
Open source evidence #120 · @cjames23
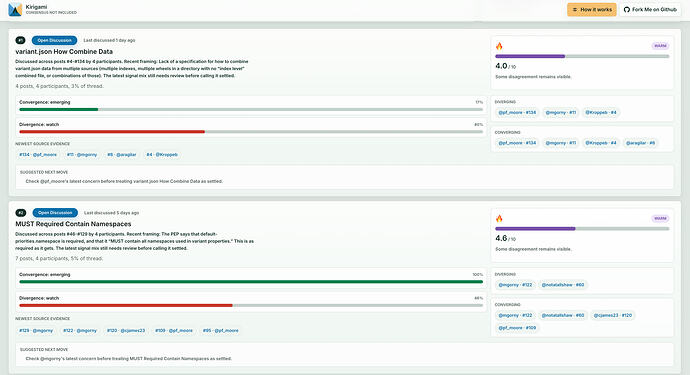tap(126, 331)
